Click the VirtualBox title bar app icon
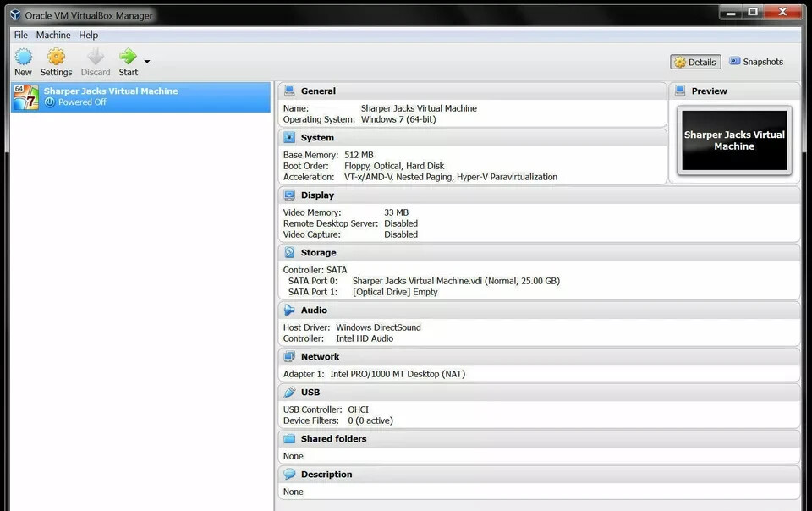 (15, 15)
